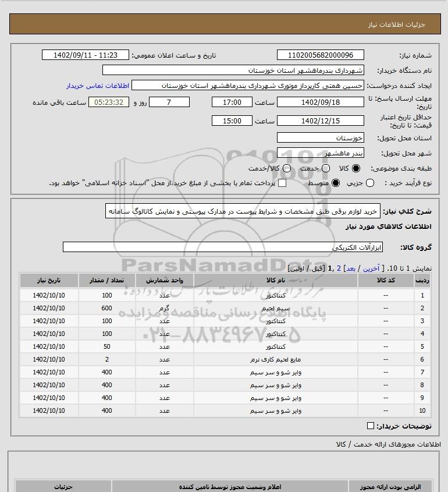Open the بعد (next) page link

[350, 268]
